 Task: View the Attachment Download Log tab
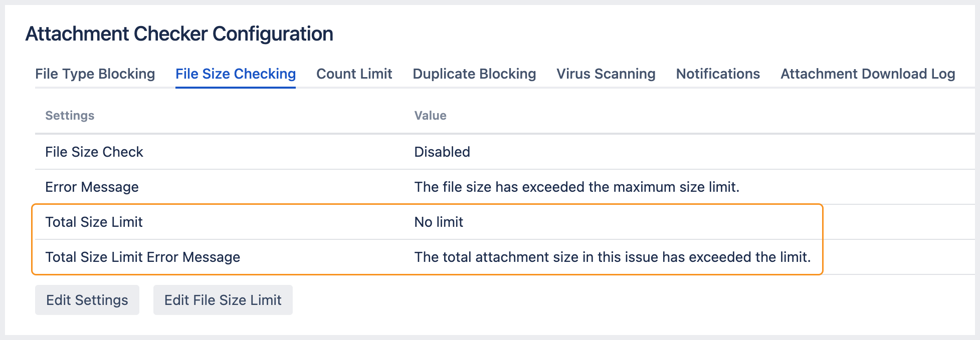(x=867, y=74)
